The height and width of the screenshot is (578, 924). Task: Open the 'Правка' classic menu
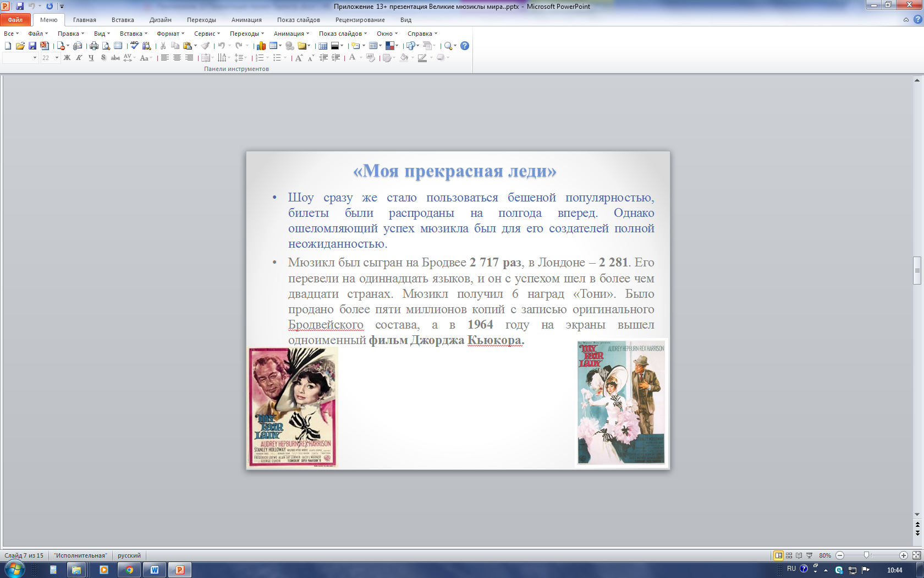[71, 34]
